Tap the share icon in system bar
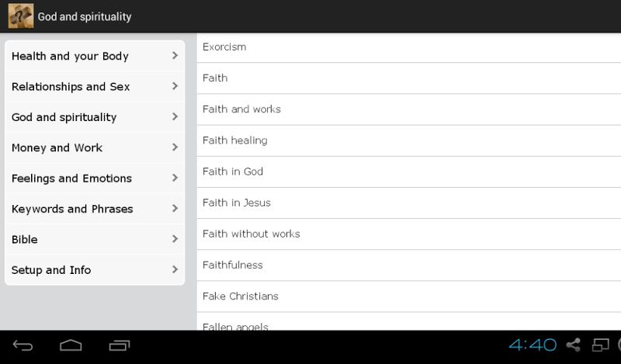 coord(574,345)
